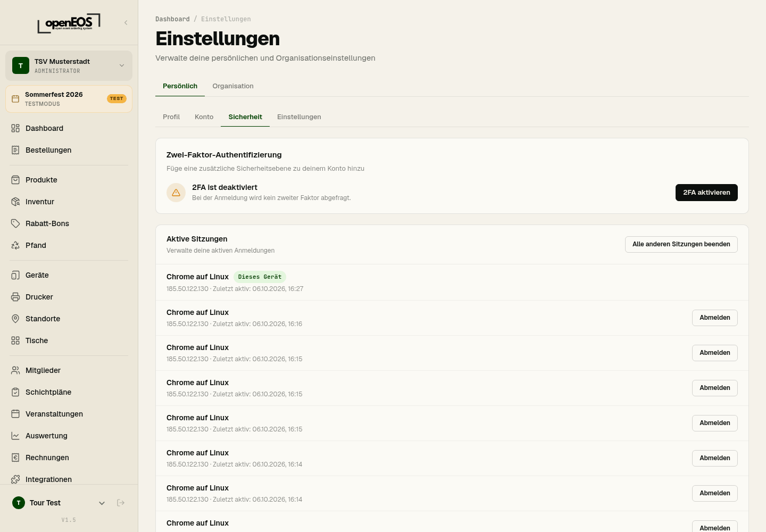Click the Geräte device icon
766x532 pixels.
(15, 275)
